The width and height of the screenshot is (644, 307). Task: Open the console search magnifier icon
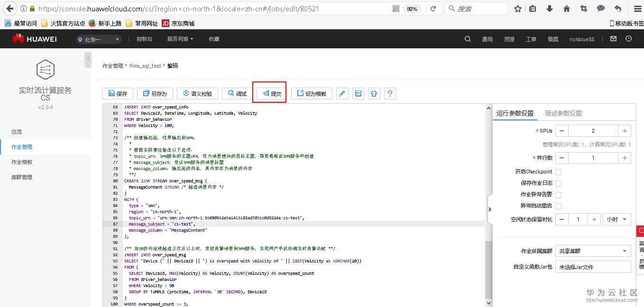click(468, 39)
